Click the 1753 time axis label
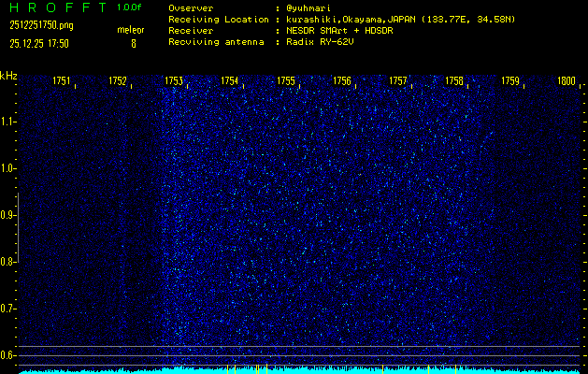588x374 pixels. (174, 80)
